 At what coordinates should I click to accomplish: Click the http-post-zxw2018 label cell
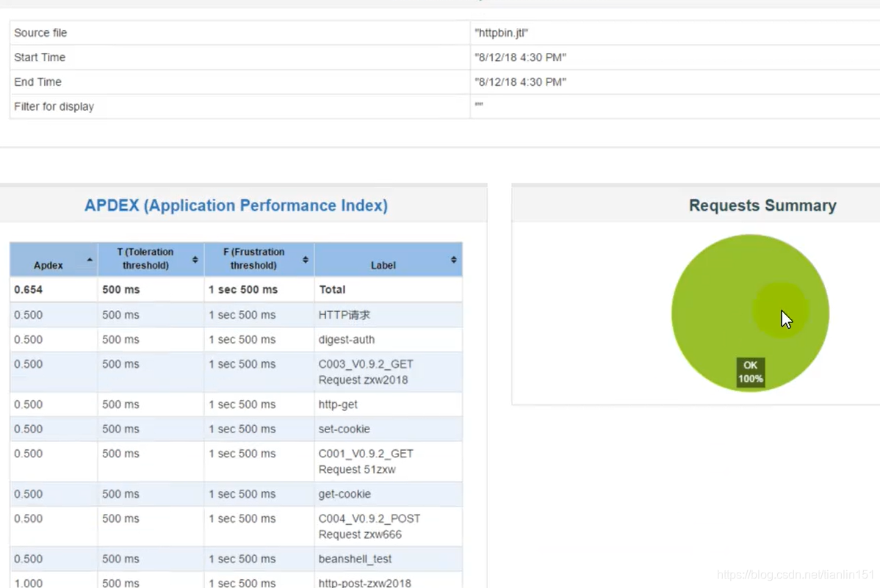click(365, 583)
